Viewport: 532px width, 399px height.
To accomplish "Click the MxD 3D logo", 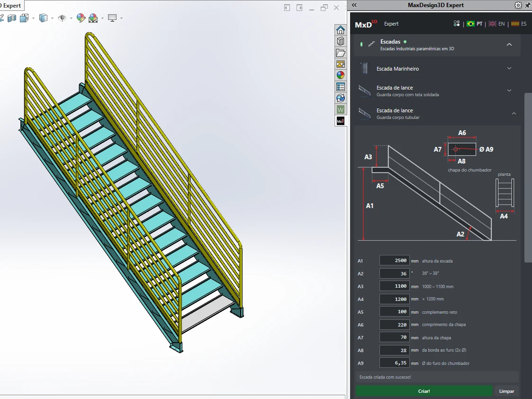I will point(366,24).
